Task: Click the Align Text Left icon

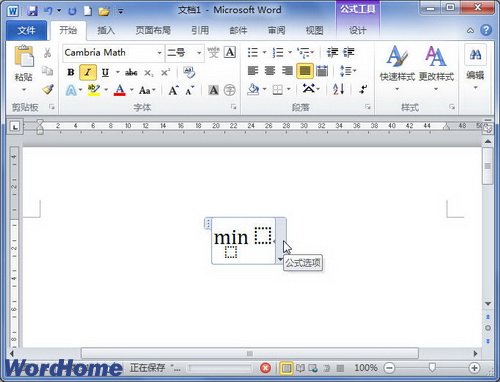Action: tap(253, 71)
